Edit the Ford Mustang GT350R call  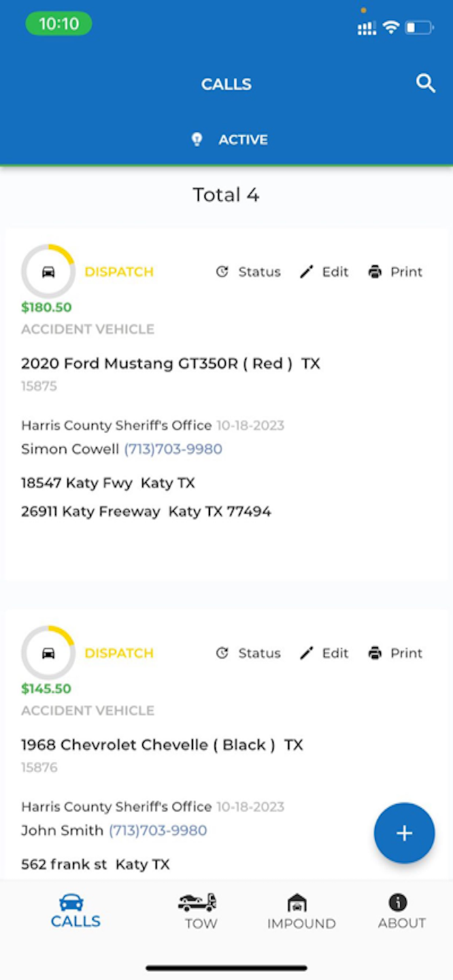[x=324, y=272]
